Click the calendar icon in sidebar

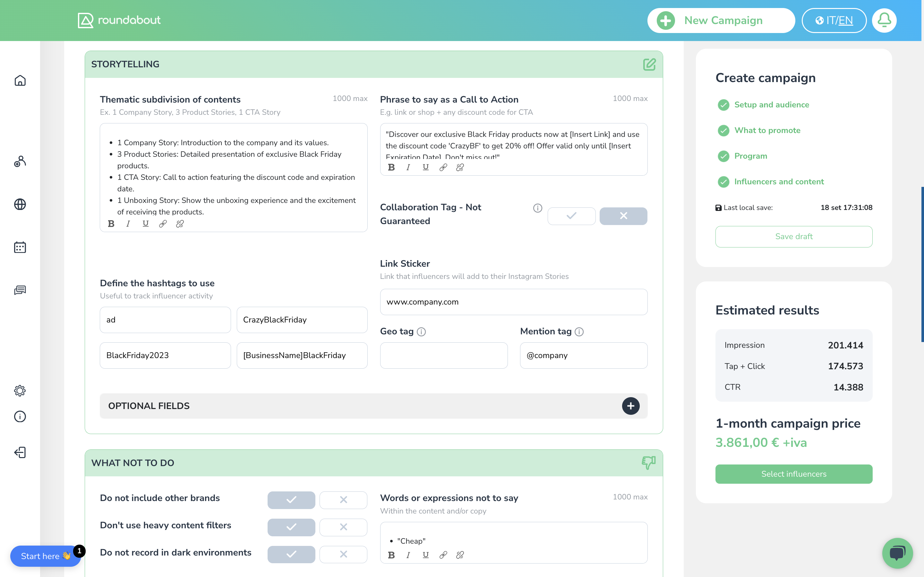20,247
